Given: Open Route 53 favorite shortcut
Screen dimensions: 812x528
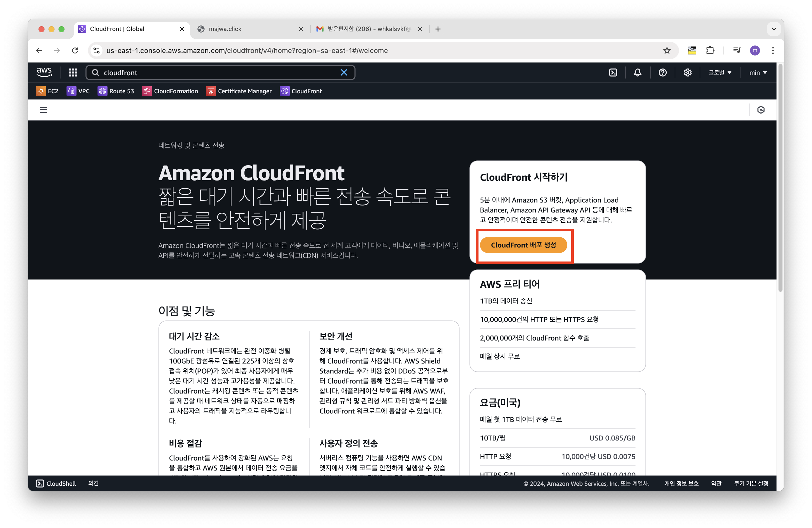Looking at the screenshot, I should (116, 91).
